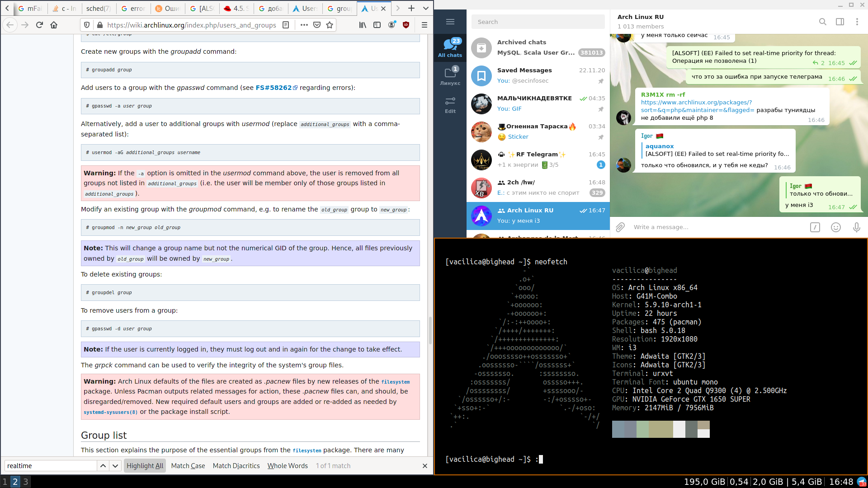Open page actions three-dots menu
The width and height of the screenshot is (868, 488).
click(x=304, y=25)
